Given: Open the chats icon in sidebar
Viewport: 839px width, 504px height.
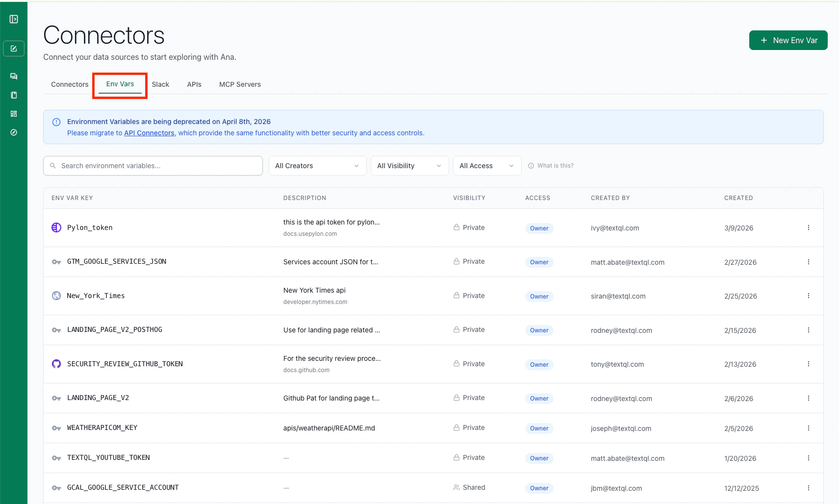Looking at the screenshot, I should click(x=14, y=76).
